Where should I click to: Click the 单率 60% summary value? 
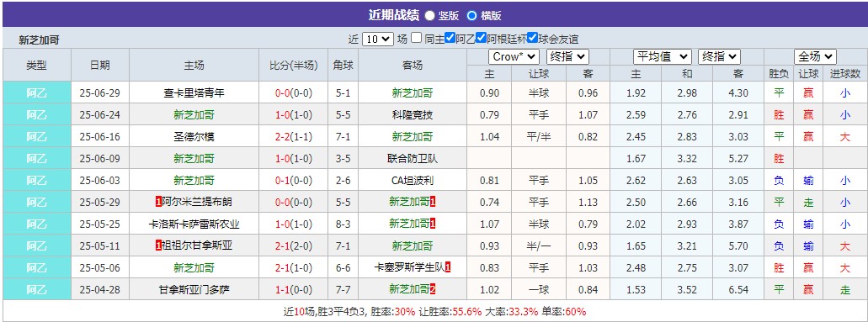coord(575,311)
